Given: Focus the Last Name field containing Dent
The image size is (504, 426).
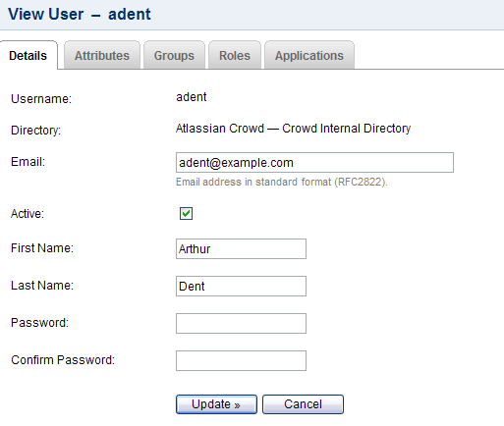Looking at the screenshot, I should click(241, 286).
